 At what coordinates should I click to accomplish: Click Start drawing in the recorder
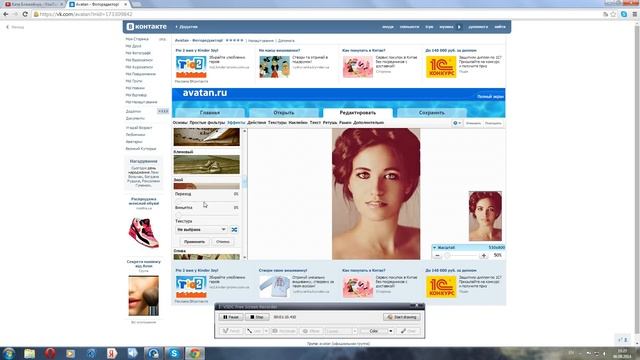402,317
